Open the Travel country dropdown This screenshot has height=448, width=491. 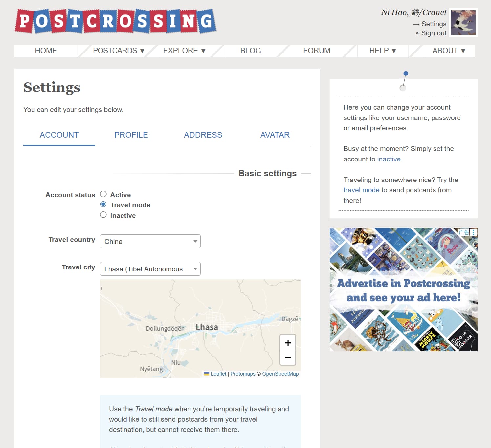click(x=150, y=241)
